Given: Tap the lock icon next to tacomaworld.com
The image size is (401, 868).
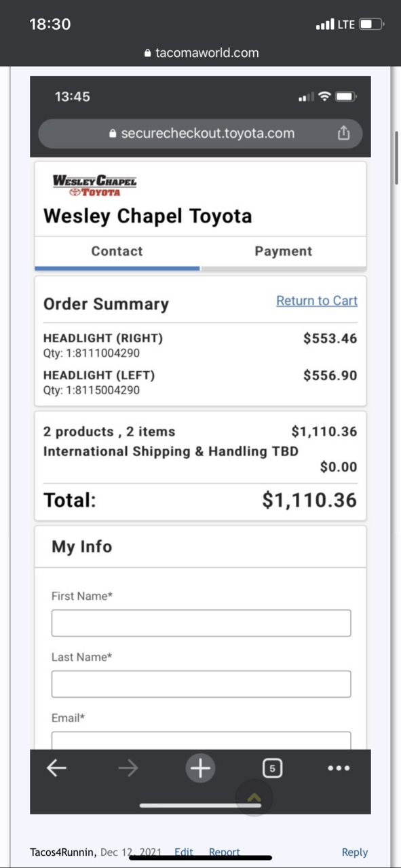Looking at the screenshot, I should pyautogui.click(x=148, y=53).
